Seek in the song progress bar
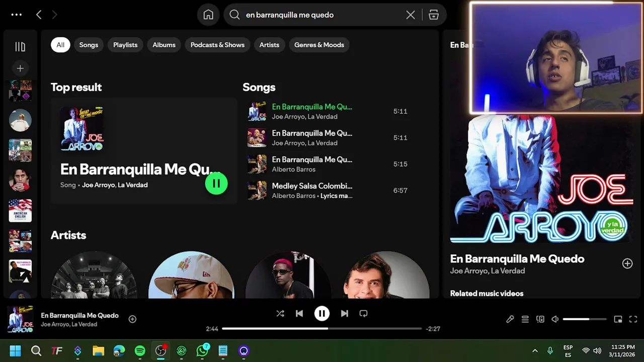 coord(322,328)
